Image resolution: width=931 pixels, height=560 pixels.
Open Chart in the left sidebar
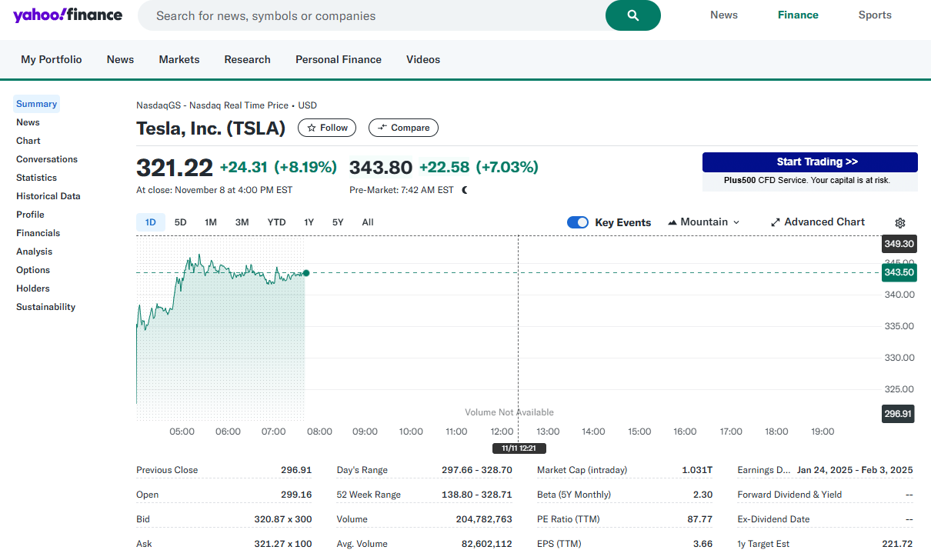pos(28,141)
